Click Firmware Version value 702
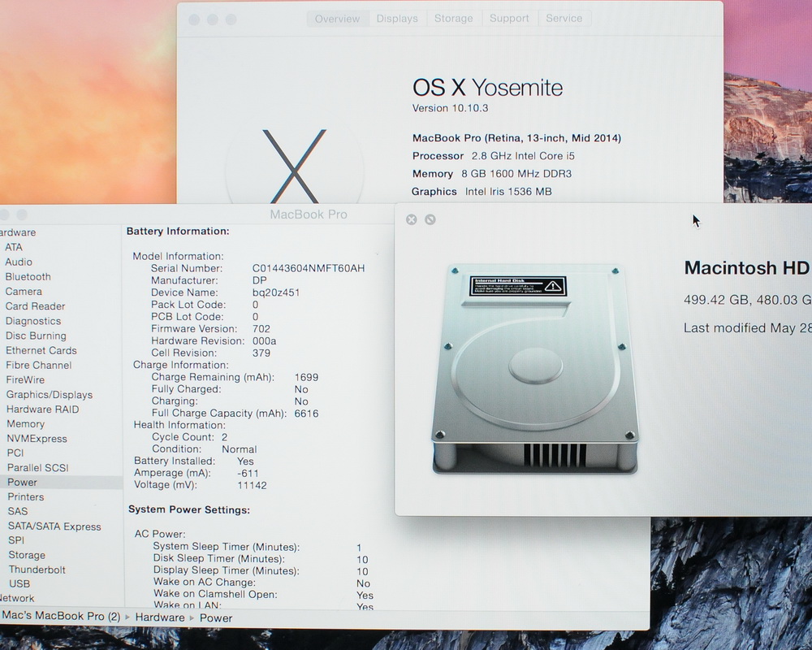 [x=261, y=328]
